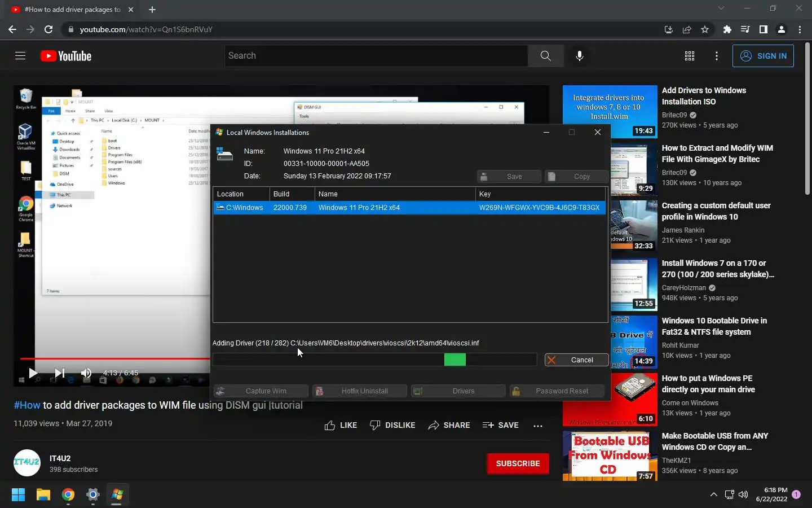
Task: Focus the YouTube search box
Action: click(x=376, y=56)
